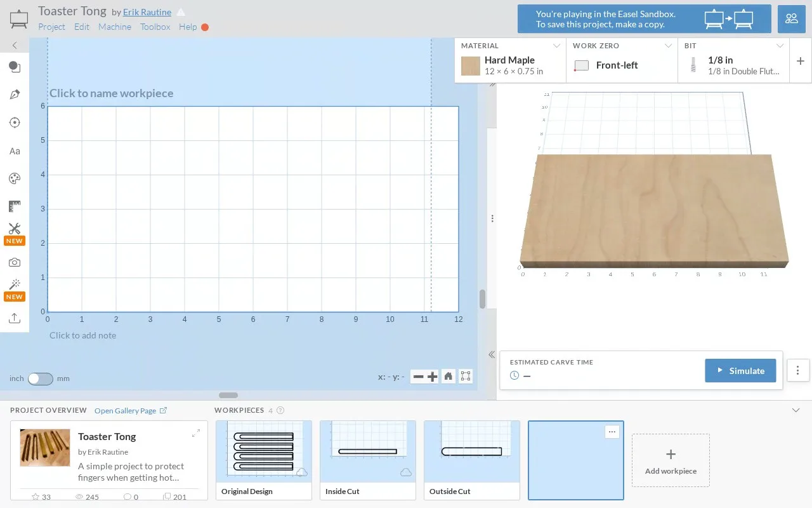
Task: Open the Image trace camera tool
Action: coord(15,262)
